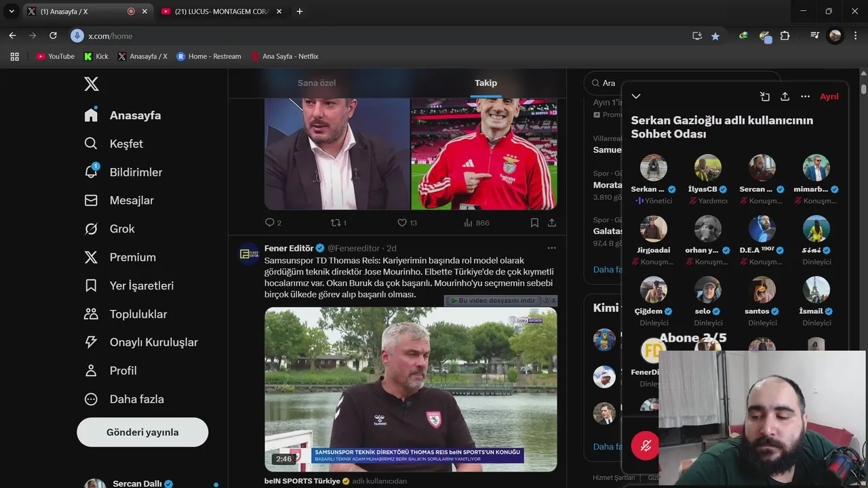Screen dimensions: 868x488
Task: Click Ayrıl to leave the space
Action: (x=829, y=96)
